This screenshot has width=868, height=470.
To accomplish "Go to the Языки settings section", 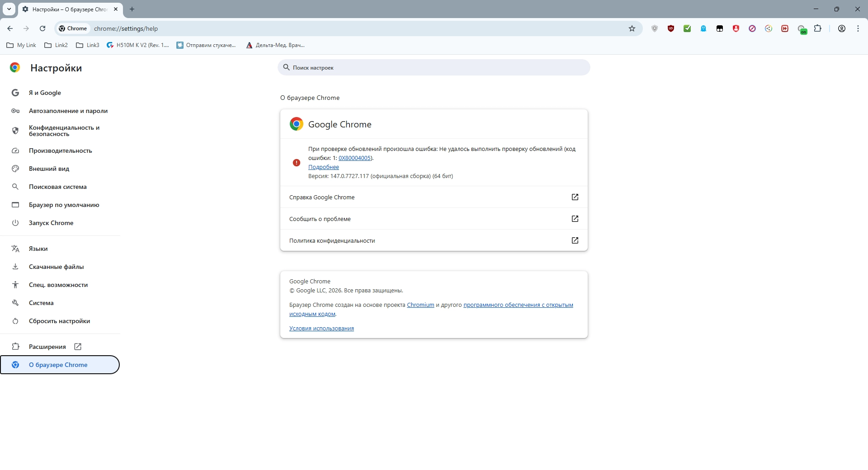I will coord(60,249).
